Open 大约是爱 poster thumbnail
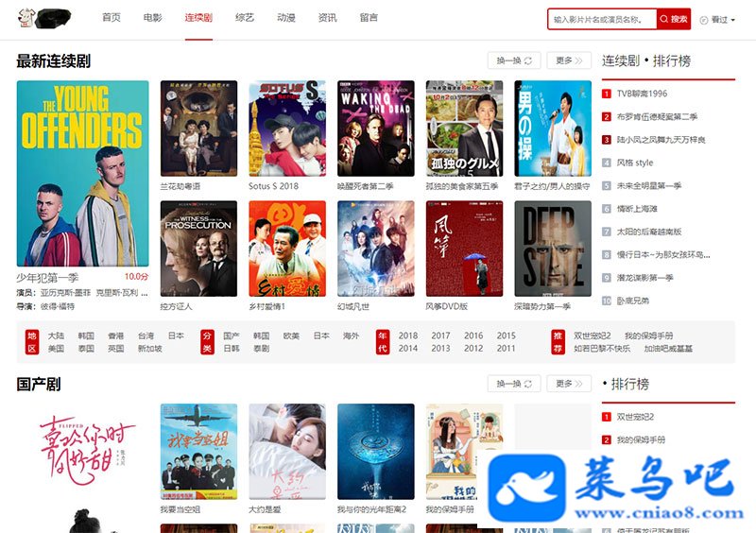756x533 pixels. pos(287,452)
